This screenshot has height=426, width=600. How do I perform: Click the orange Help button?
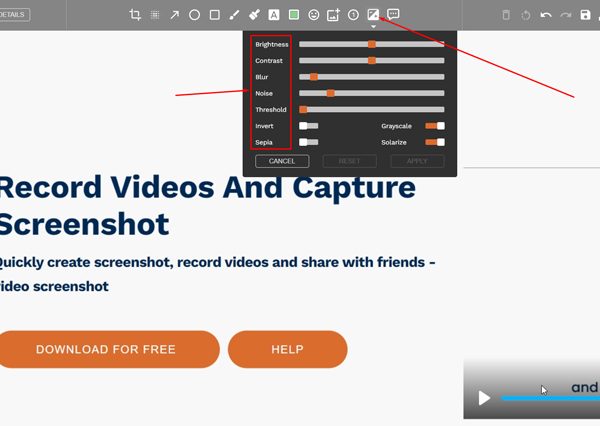287,349
